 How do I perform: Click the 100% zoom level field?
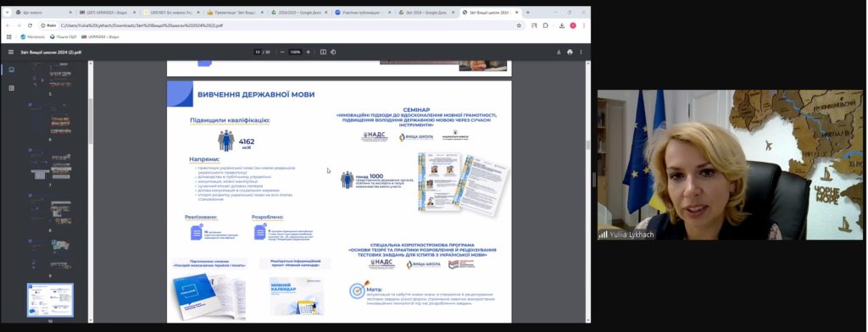(295, 52)
